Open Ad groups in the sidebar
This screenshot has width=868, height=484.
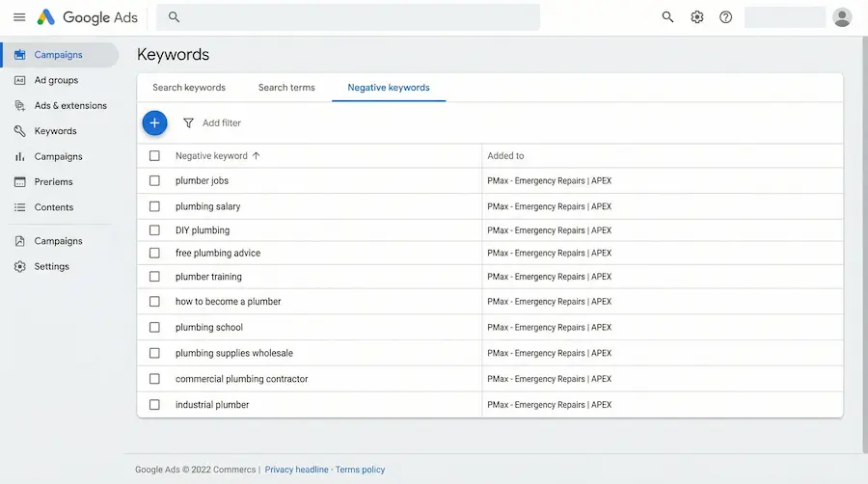pyautogui.click(x=56, y=80)
